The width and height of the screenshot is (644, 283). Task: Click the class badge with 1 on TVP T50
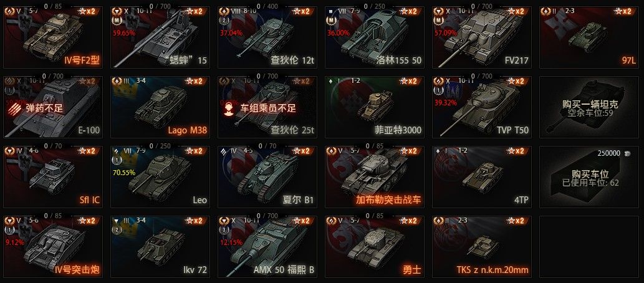click(438, 90)
